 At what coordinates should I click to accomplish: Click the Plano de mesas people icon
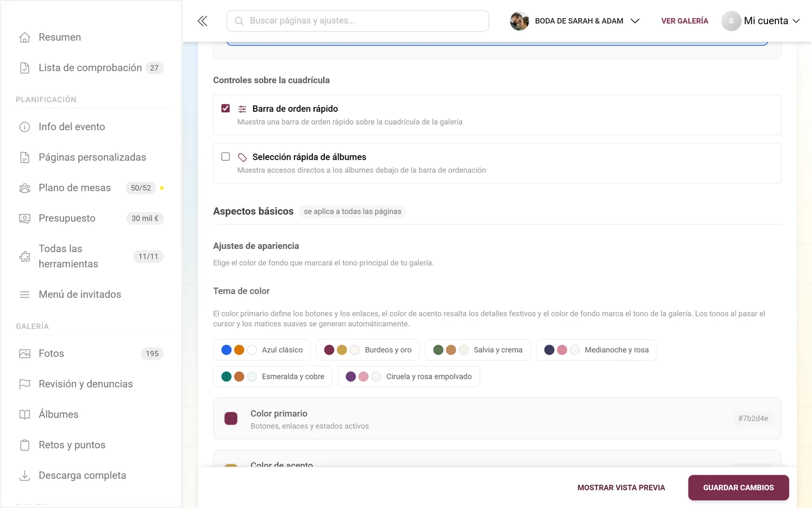pyautogui.click(x=25, y=188)
